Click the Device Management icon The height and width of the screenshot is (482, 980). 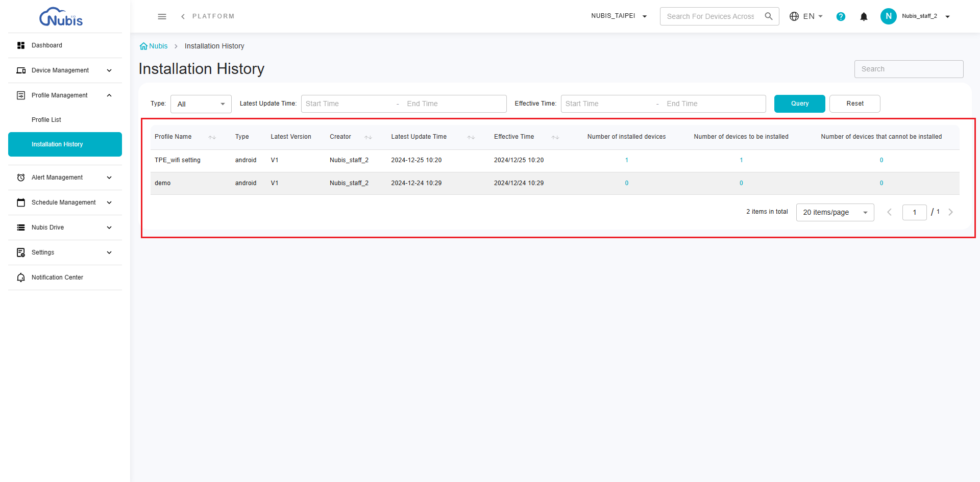tap(21, 70)
